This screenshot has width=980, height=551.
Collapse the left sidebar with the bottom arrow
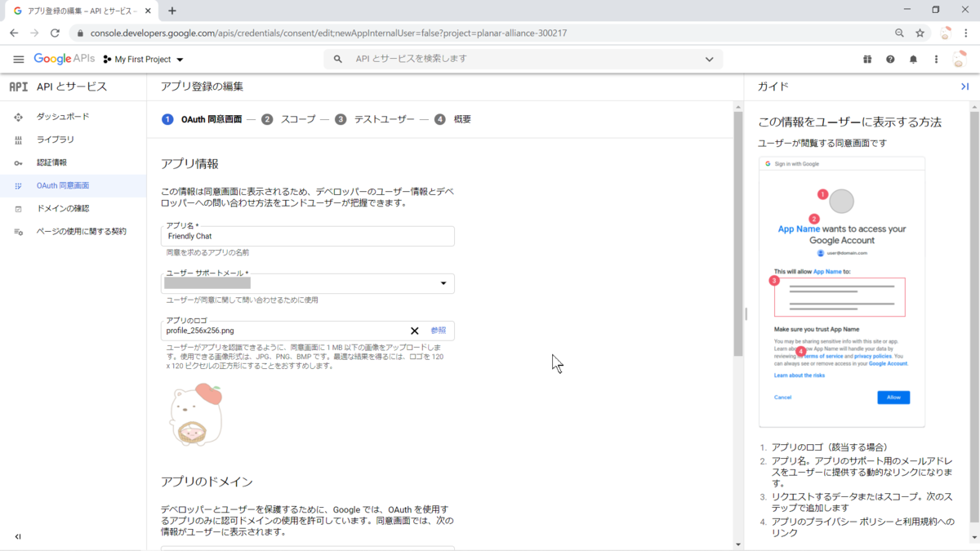[18, 536]
